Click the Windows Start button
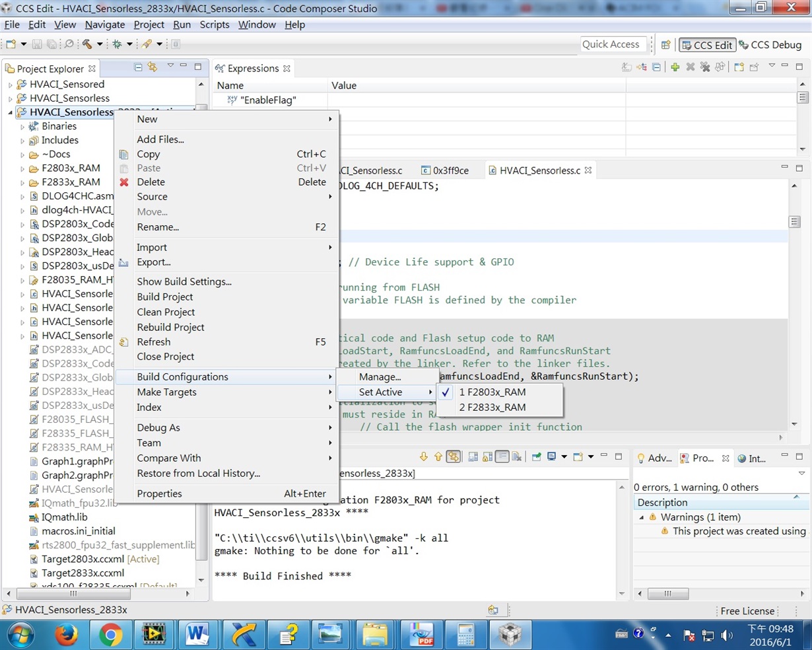The image size is (812, 650). [19, 635]
